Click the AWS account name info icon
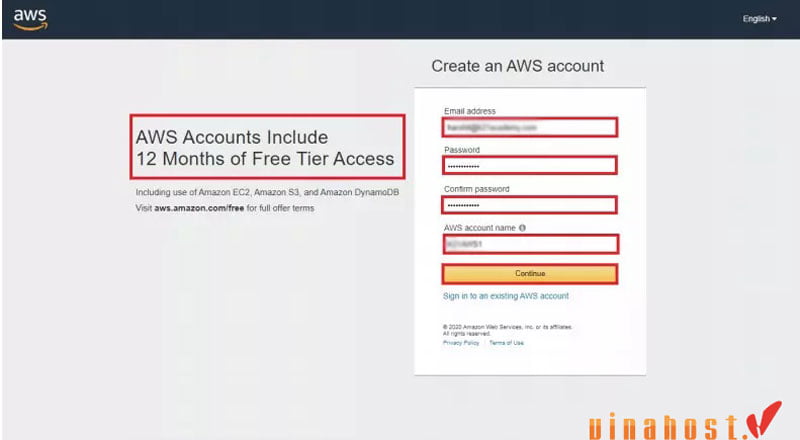Screen dimensions: 800x440 click(522, 228)
